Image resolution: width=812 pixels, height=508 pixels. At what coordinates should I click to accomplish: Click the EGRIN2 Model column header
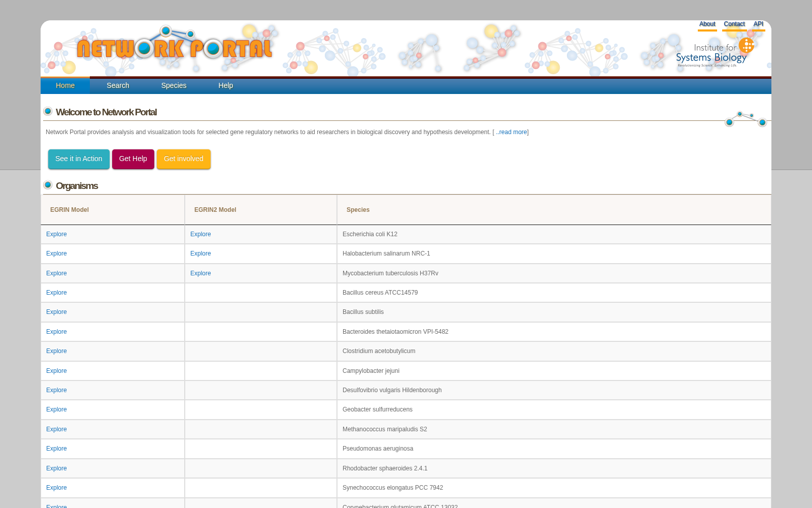[x=261, y=210]
